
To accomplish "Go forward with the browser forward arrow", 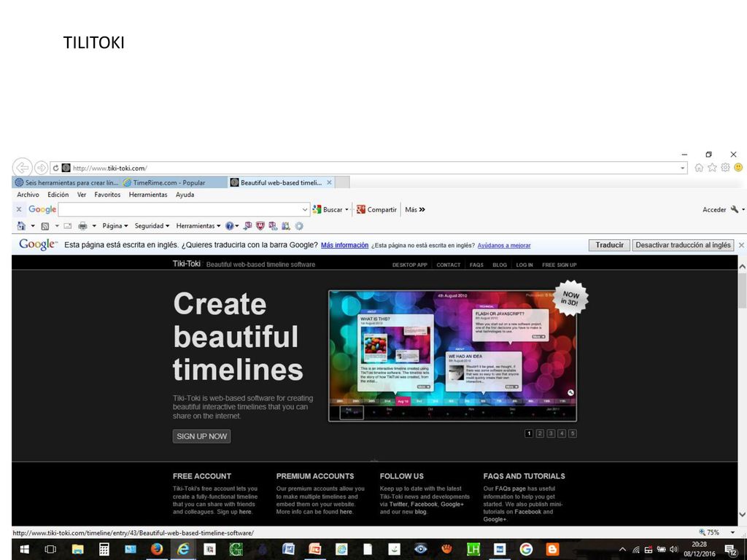I will pyautogui.click(x=41, y=168).
